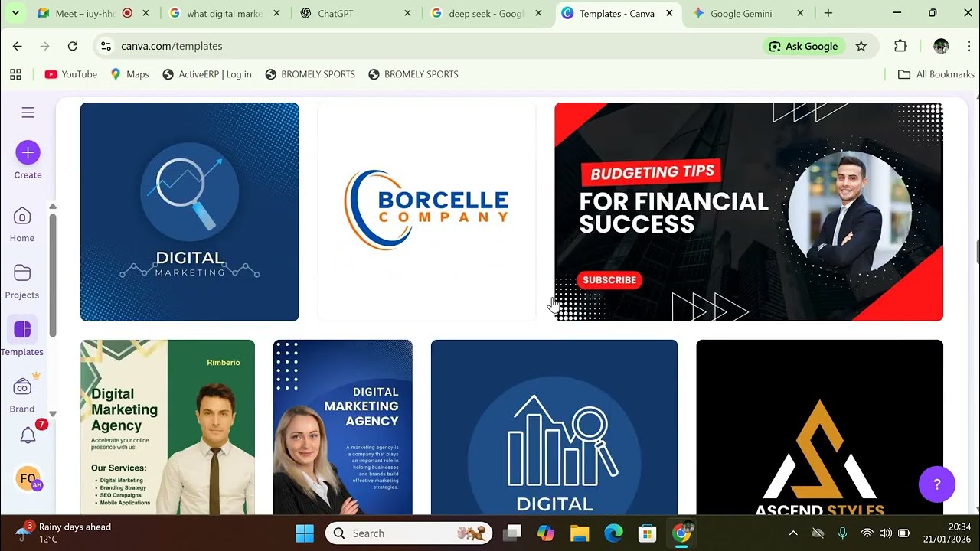The width and height of the screenshot is (980, 551).
Task: Open blue Digital Marketing Agency woman template
Action: tap(343, 427)
